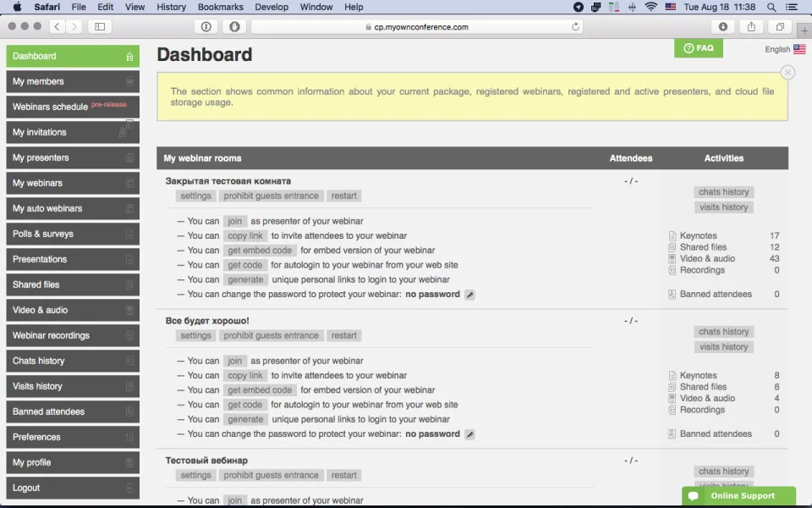Open My profile page

point(73,462)
